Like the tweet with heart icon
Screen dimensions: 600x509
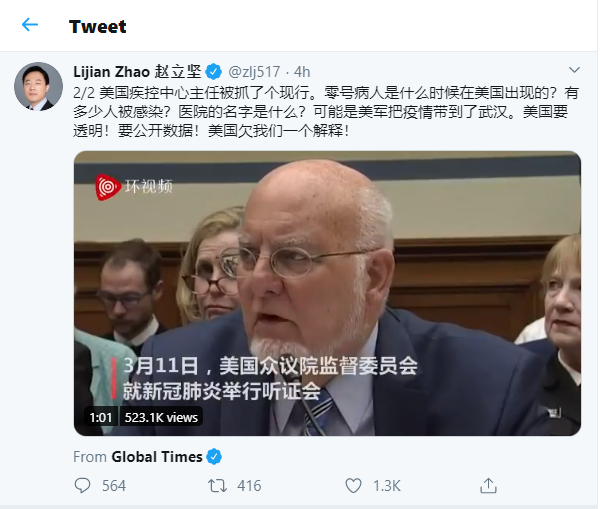point(353,486)
